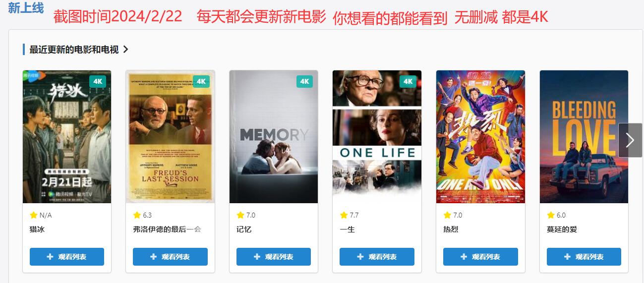
Task: Click the 4K badge on Memory poster
Action: (304, 81)
